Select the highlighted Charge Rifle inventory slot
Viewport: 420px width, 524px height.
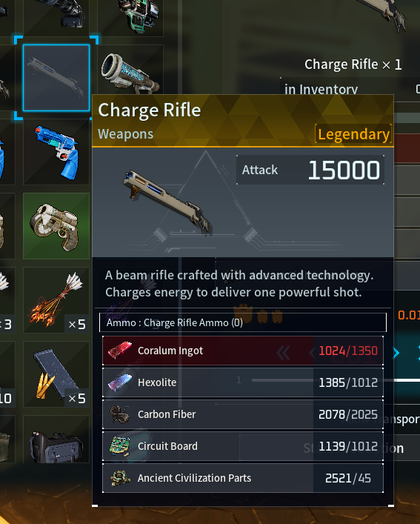(56, 78)
